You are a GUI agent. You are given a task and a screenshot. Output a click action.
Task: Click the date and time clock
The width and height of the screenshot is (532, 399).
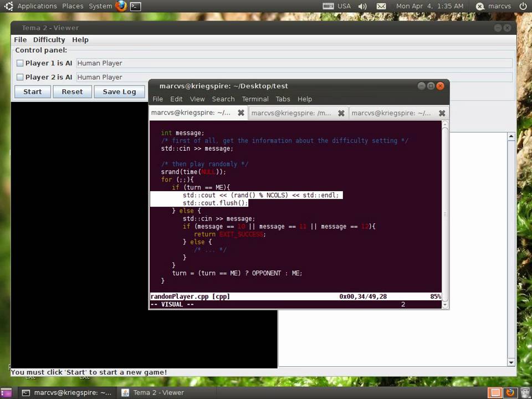point(429,6)
